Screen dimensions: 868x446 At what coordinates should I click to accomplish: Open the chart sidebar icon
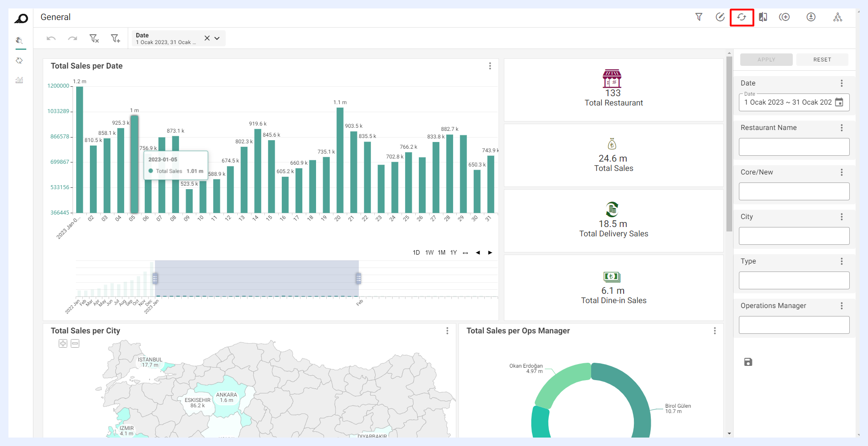tap(19, 80)
